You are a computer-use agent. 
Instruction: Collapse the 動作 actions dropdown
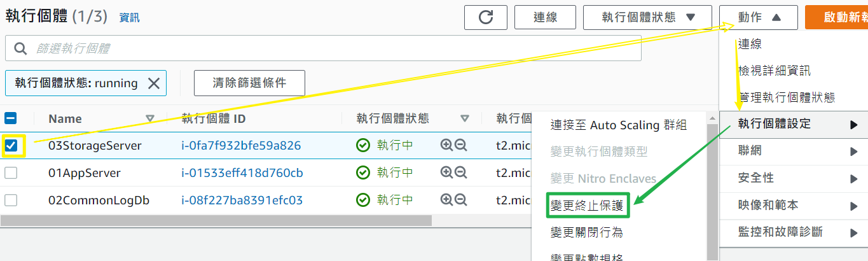(759, 17)
